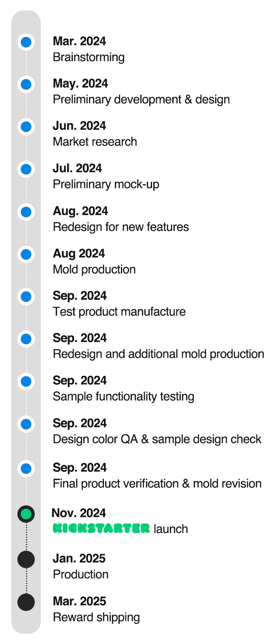The width and height of the screenshot is (275, 644).
Task: Select the Market research timeline dot
Action: [26, 127]
